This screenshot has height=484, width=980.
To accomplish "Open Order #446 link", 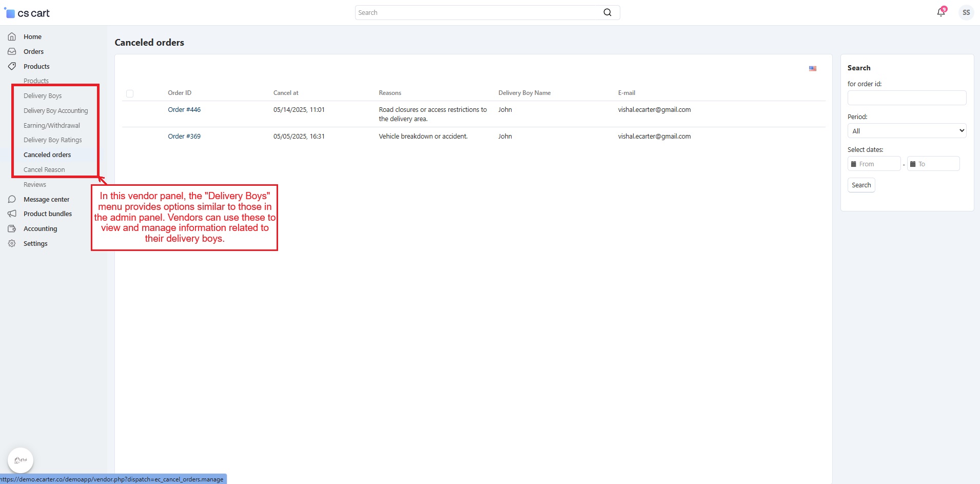I will coord(184,109).
